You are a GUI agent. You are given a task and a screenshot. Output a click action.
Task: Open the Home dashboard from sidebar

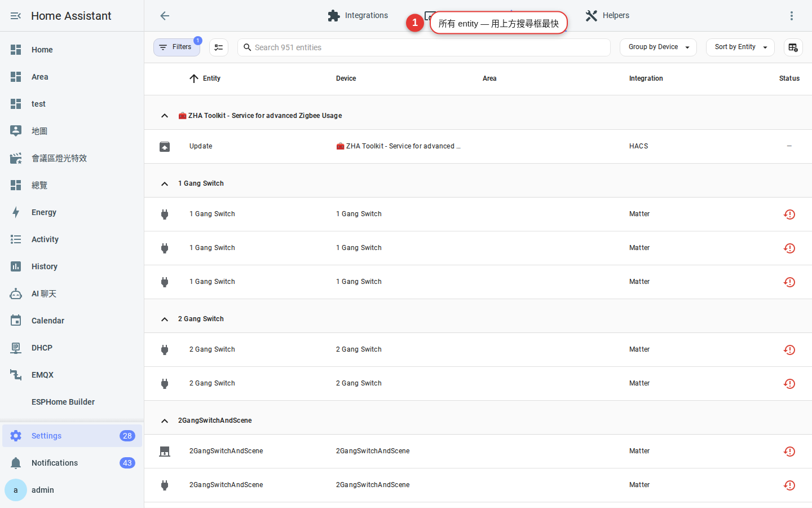tap(72, 50)
